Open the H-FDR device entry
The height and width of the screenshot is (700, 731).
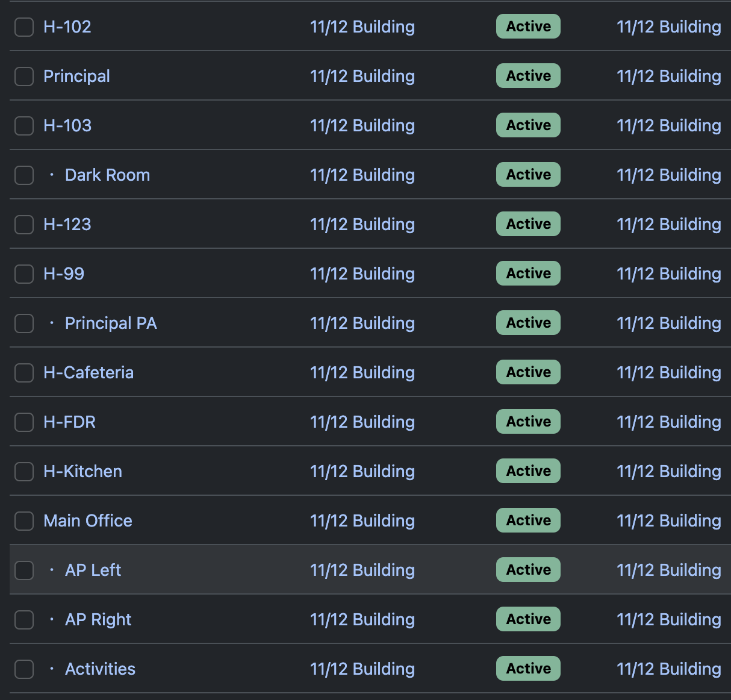[x=69, y=422]
